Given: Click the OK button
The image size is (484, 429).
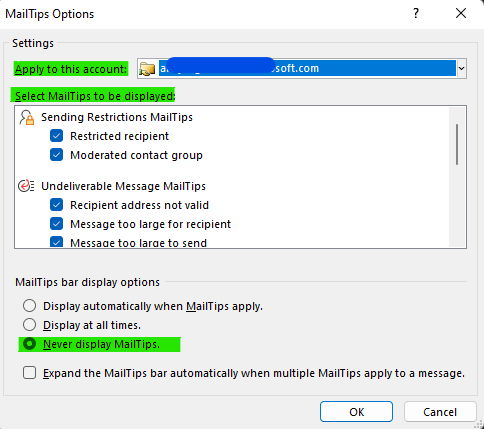Looking at the screenshot, I should point(356,412).
